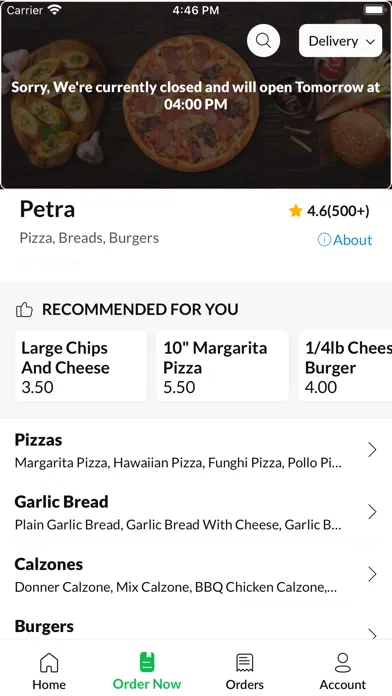
Task: Open the About info link
Action: click(x=345, y=240)
